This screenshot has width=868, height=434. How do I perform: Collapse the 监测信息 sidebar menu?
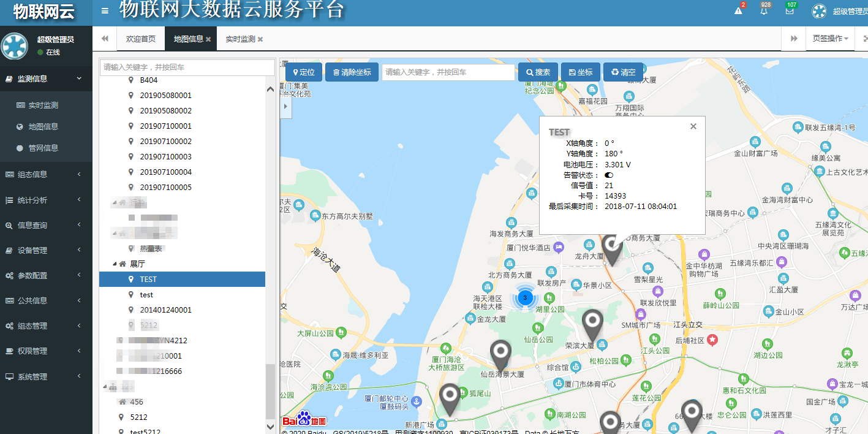click(x=46, y=78)
